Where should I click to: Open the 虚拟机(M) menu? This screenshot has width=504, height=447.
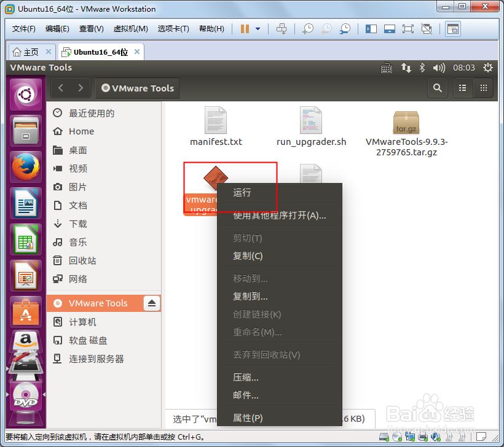tap(130, 29)
